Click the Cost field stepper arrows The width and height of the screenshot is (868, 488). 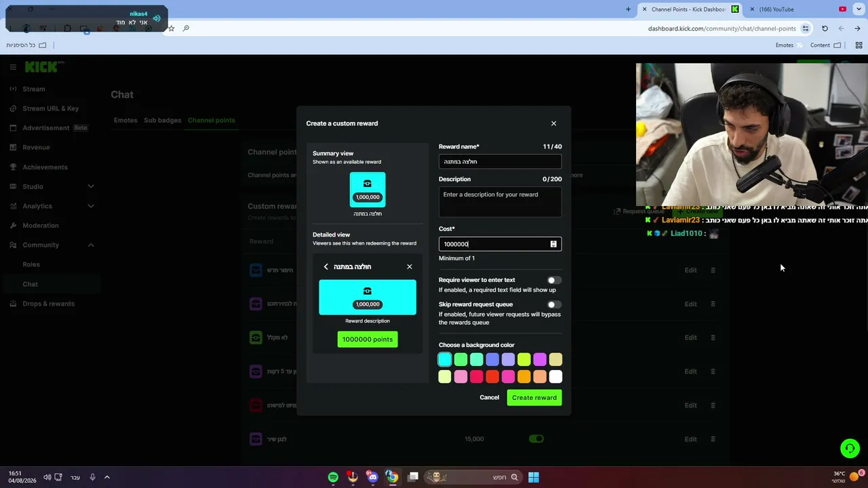tap(553, 244)
